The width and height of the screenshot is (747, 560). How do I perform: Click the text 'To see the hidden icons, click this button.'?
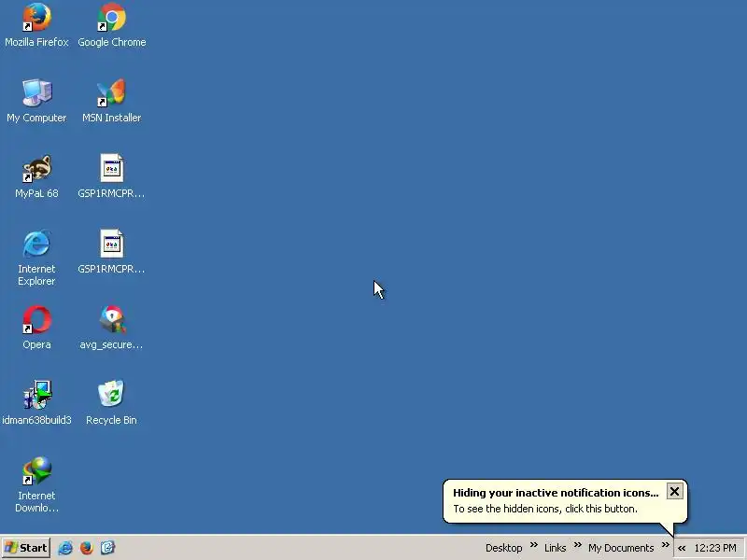point(545,509)
